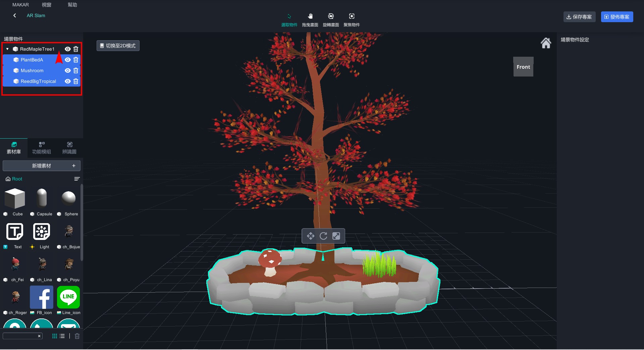Toggle ReedBigTropical visibility eye
The width and height of the screenshot is (644, 350).
(x=67, y=81)
